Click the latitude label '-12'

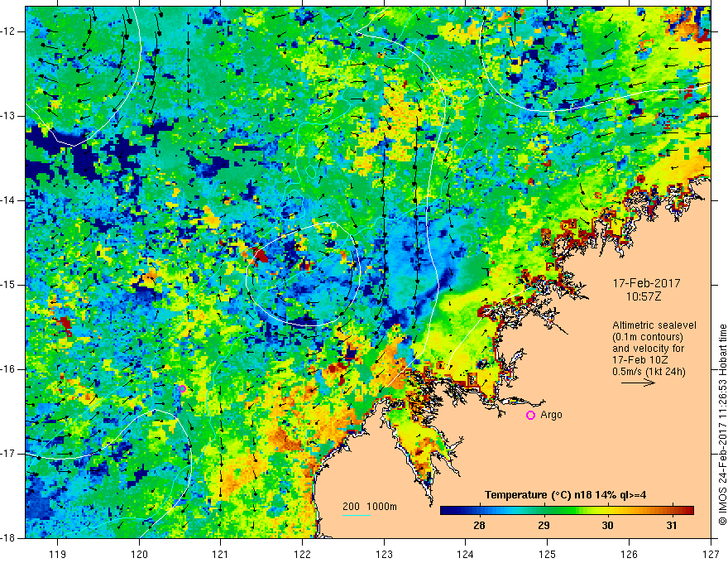pyautogui.click(x=8, y=31)
